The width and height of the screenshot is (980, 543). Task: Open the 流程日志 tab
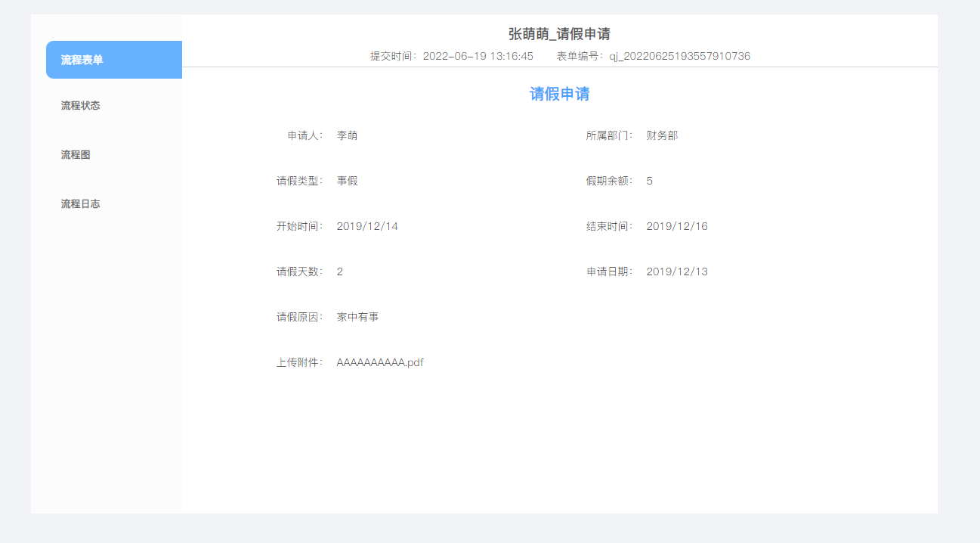pyautogui.click(x=80, y=204)
